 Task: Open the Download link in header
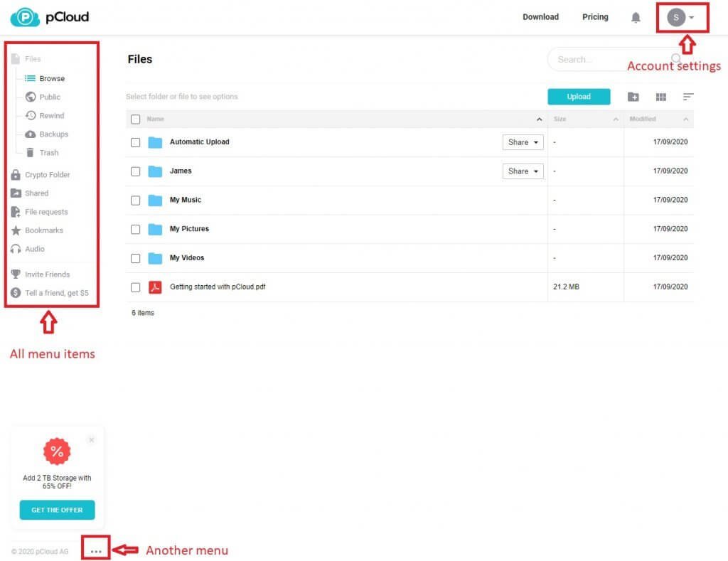pyautogui.click(x=540, y=17)
